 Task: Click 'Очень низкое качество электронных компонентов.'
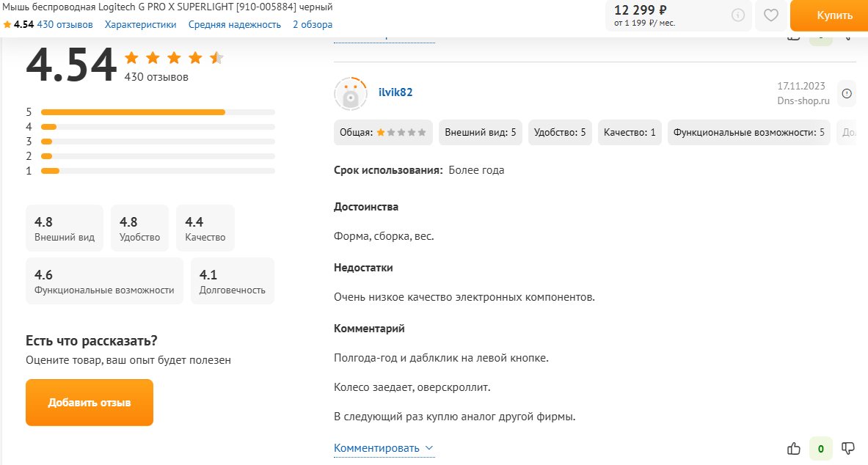coord(464,297)
